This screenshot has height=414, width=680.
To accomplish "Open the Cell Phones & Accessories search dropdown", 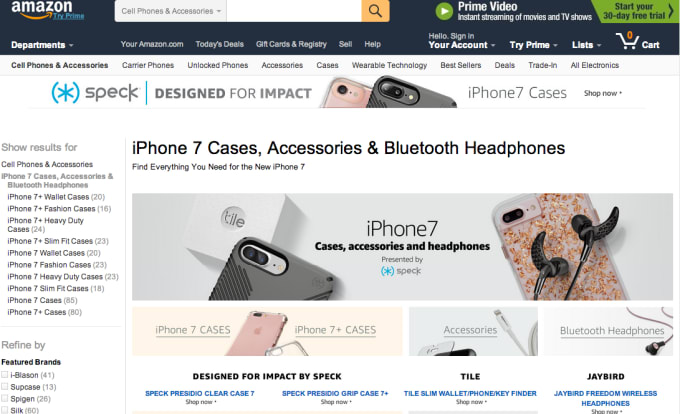I will 171,11.
